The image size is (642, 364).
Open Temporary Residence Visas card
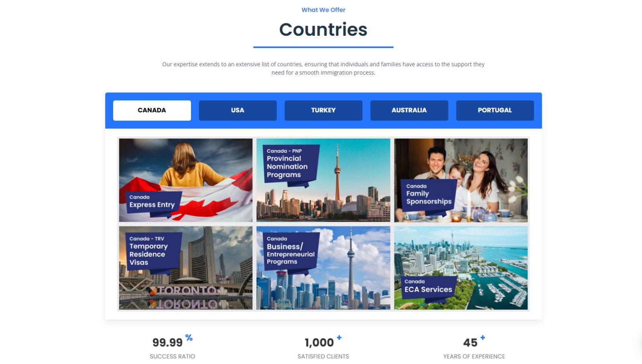click(186, 268)
